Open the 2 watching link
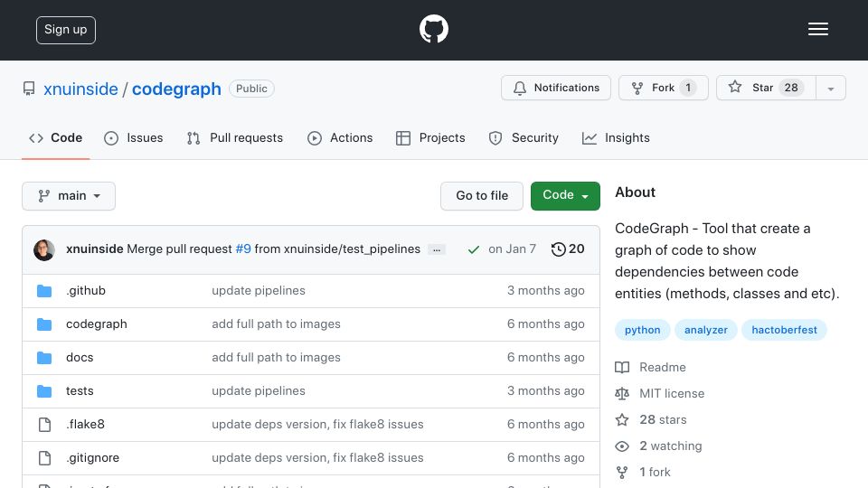The width and height of the screenshot is (868, 488). coord(659,446)
